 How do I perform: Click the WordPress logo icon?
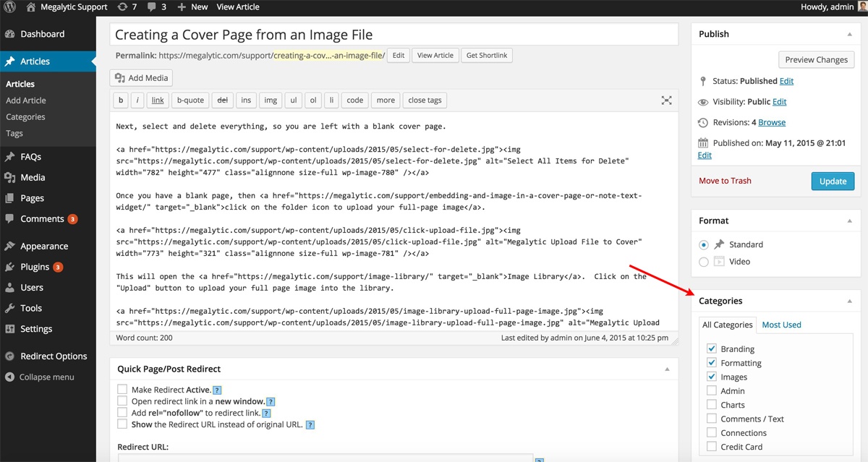(x=10, y=7)
